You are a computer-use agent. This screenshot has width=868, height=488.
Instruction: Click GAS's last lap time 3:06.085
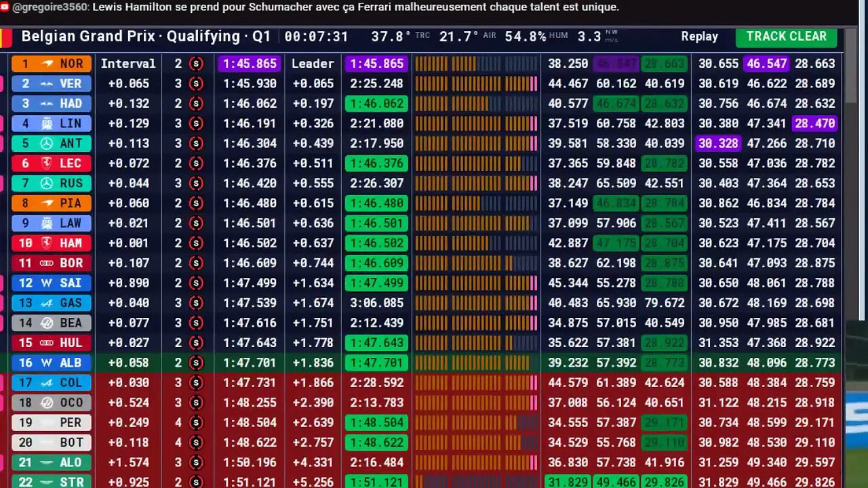376,303
